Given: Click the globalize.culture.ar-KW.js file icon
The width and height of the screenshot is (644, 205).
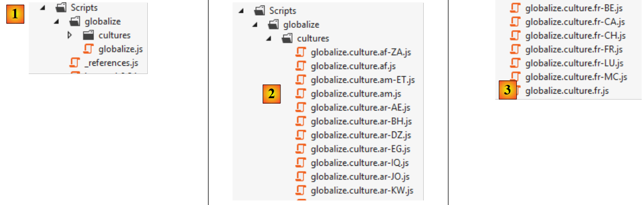Looking at the screenshot, I should [301, 190].
